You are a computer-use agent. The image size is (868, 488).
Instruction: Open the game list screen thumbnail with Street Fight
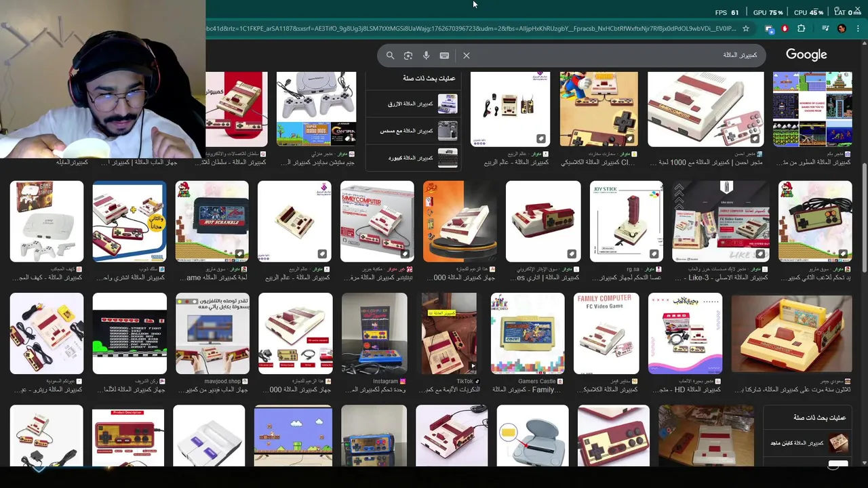pos(130,333)
